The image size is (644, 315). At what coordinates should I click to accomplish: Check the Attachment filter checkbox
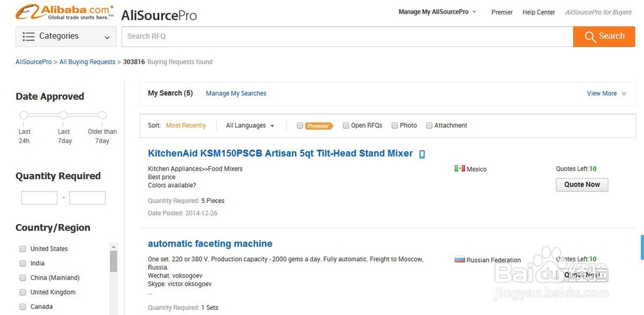[x=430, y=126]
